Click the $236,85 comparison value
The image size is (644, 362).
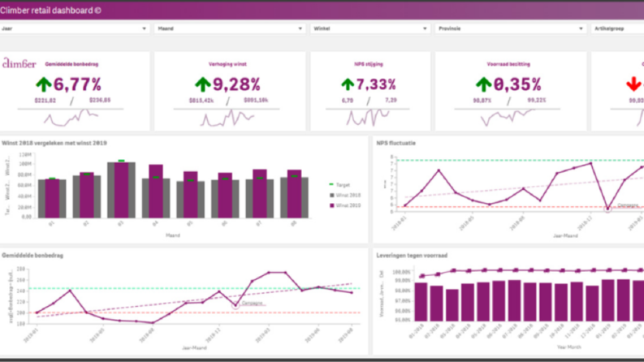click(100, 100)
